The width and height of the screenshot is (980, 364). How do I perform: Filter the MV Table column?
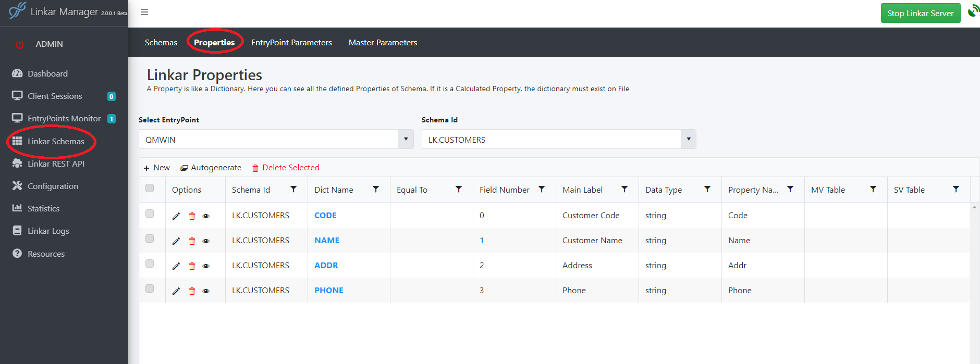pos(873,189)
